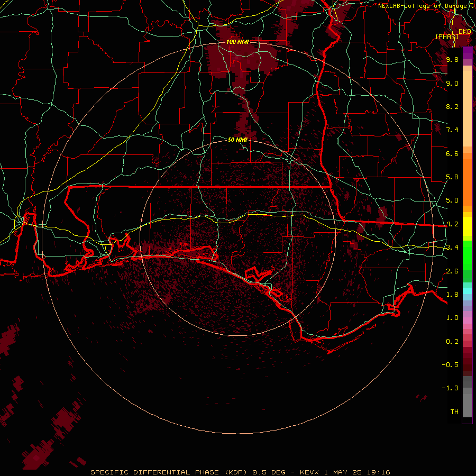476x476 pixels.
Task: Click the 5.0 scale value
Action: (x=452, y=200)
